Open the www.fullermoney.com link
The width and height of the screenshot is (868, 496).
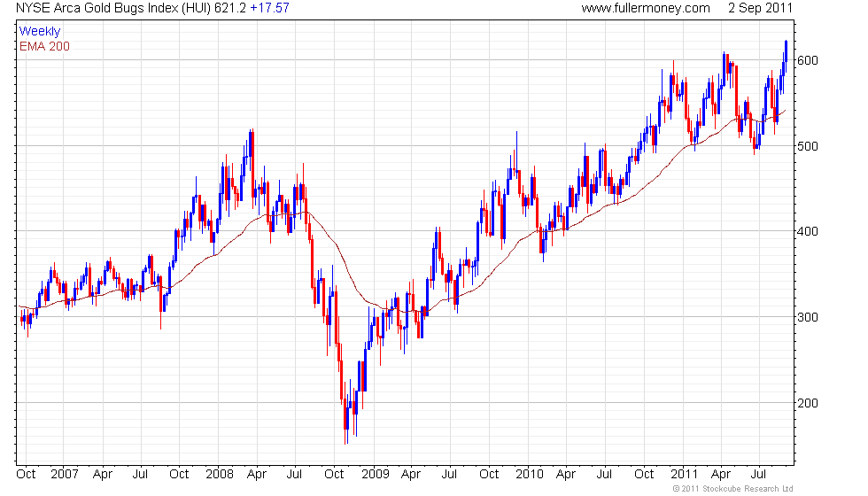pos(646,8)
